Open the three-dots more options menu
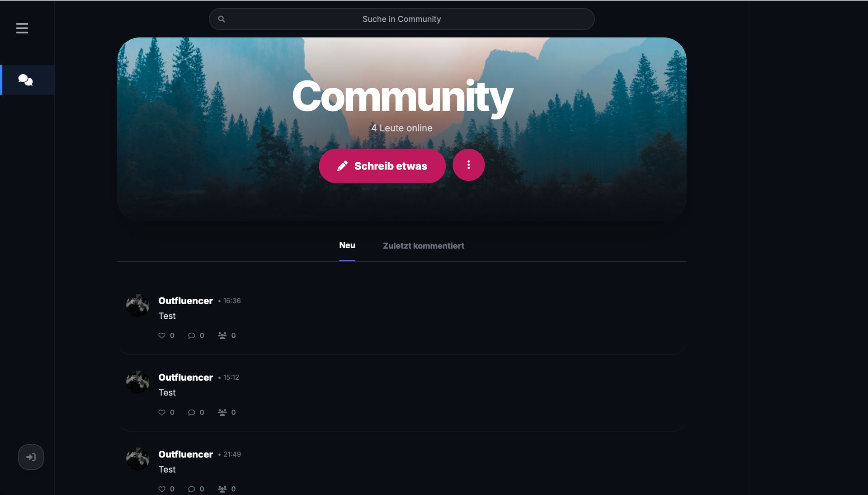Image resolution: width=868 pixels, height=495 pixels. pyautogui.click(x=468, y=165)
